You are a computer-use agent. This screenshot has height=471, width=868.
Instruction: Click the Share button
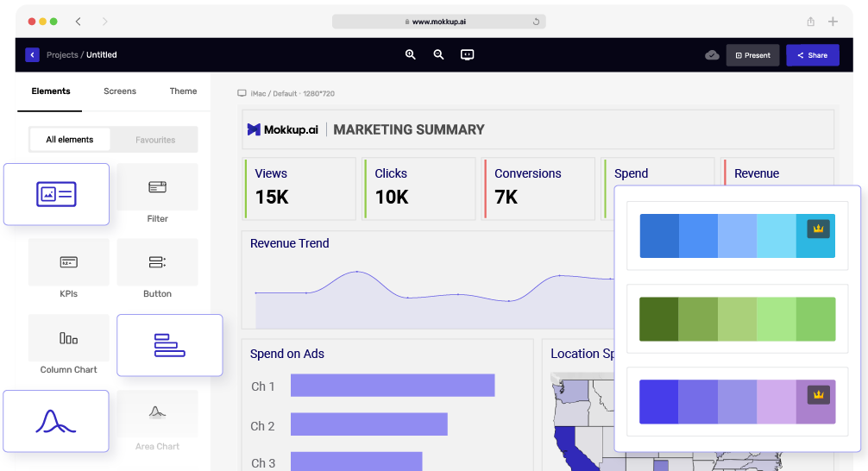(x=812, y=55)
